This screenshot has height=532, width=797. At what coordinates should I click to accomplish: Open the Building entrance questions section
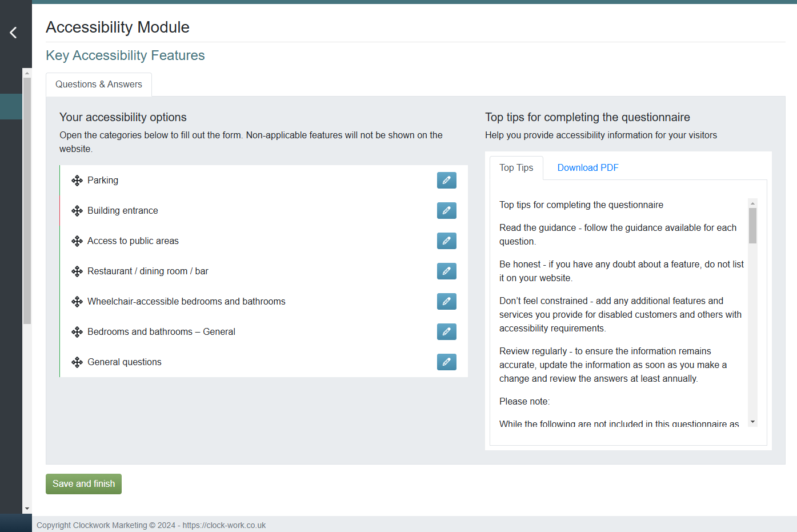point(122,210)
